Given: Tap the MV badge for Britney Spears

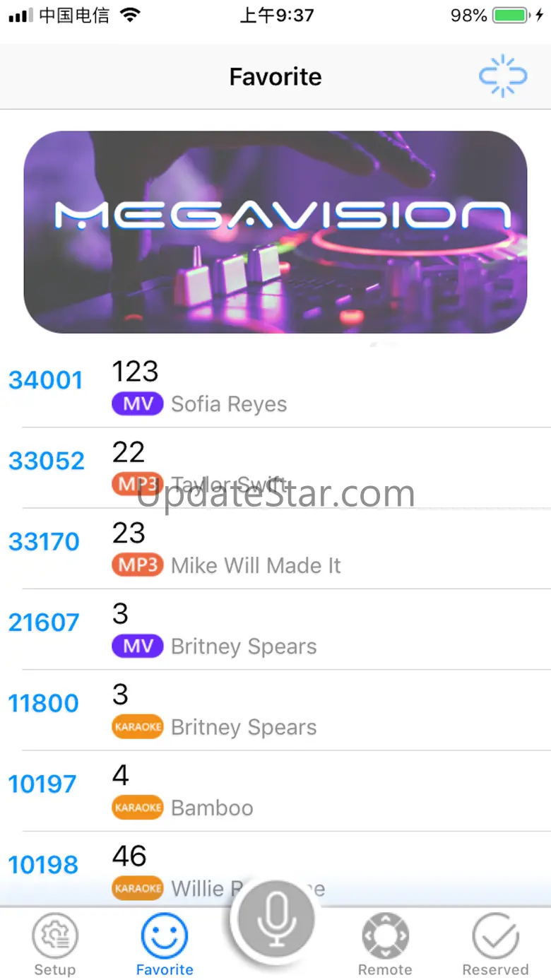Looking at the screenshot, I should point(138,647).
